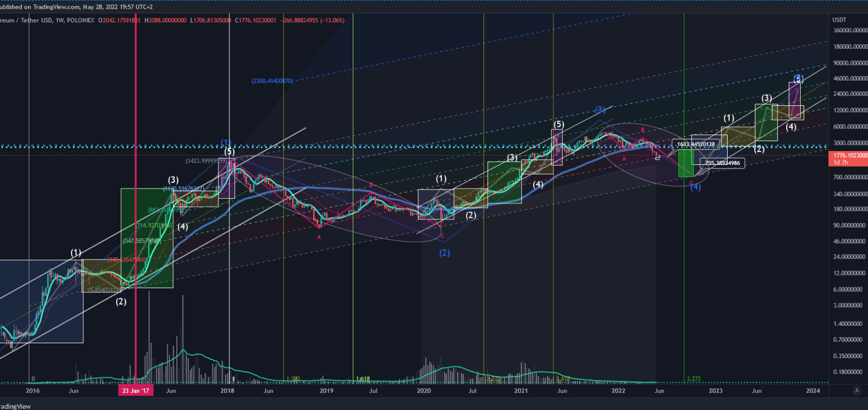Select the blue (2300.41420870) price annotation
Screen dimensions: 868x410
pyautogui.click(x=273, y=81)
